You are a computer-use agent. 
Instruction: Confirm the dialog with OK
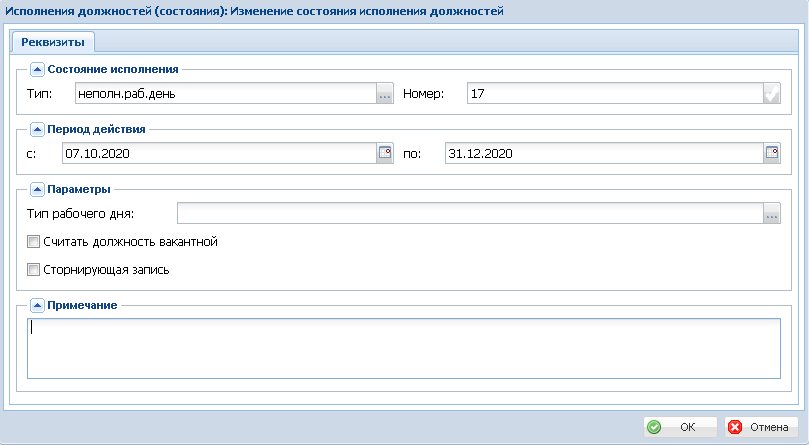(680, 427)
